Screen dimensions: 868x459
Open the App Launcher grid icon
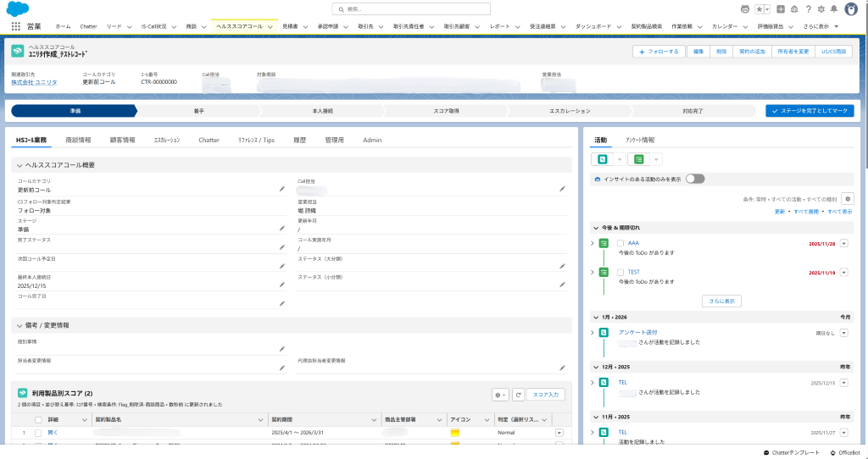click(x=15, y=26)
